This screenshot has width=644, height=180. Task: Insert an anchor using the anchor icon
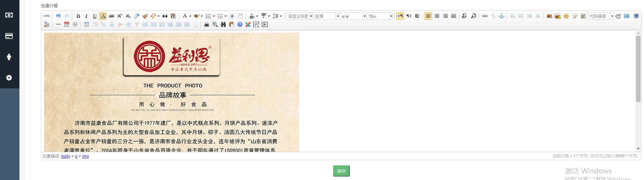501,16
